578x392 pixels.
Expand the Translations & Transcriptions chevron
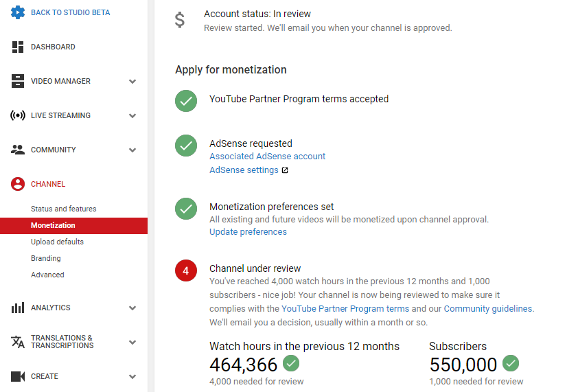(x=132, y=342)
